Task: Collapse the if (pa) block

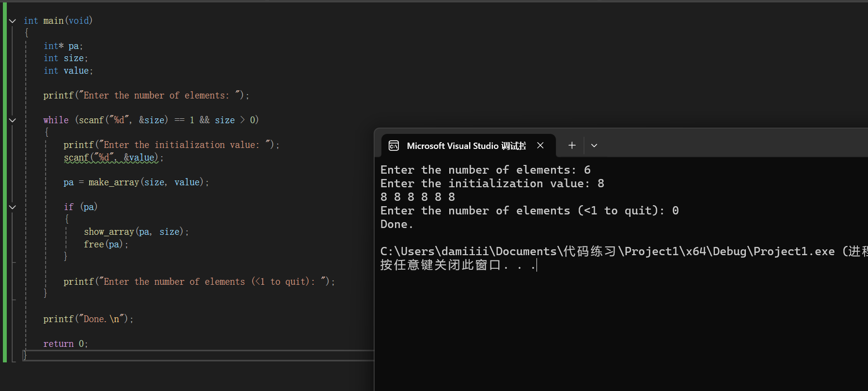Action: pyautogui.click(x=13, y=207)
